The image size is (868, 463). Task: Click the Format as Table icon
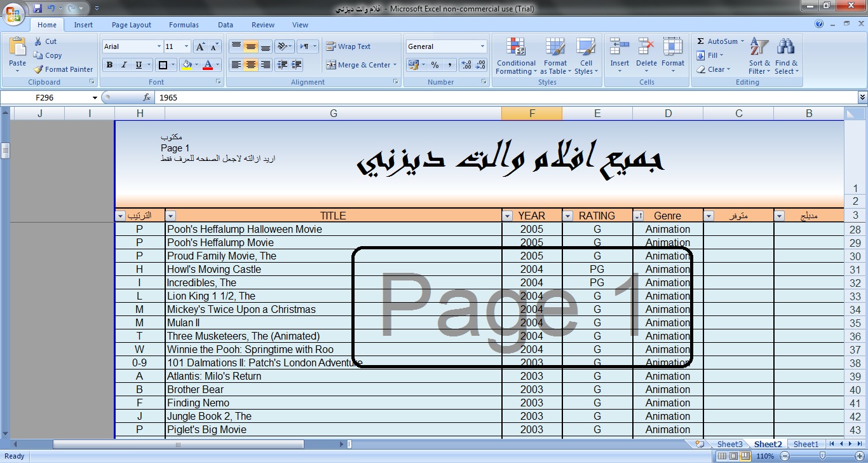555,48
